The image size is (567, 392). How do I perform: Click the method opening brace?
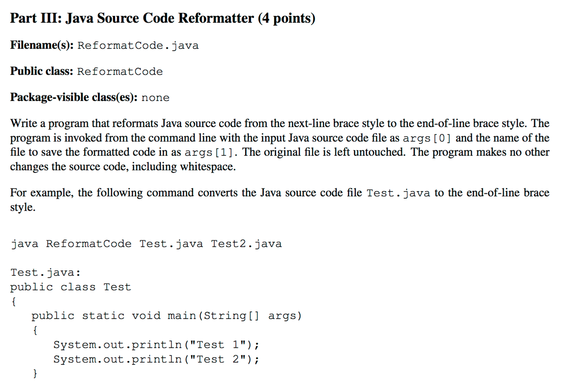35,330
